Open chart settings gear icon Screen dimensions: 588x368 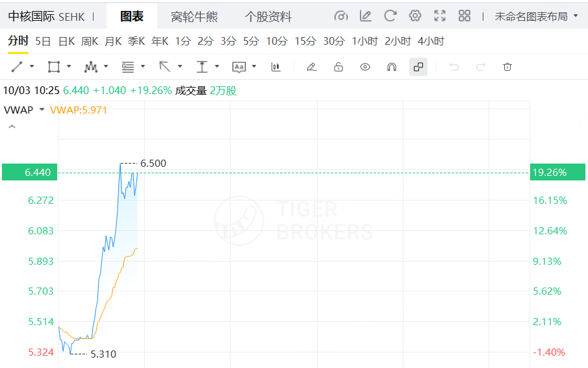pos(415,16)
